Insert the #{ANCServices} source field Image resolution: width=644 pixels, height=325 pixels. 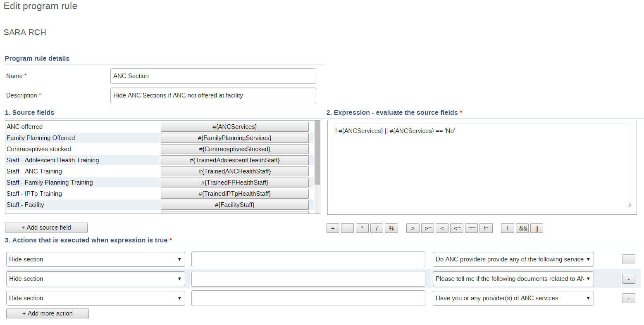click(234, 127)
